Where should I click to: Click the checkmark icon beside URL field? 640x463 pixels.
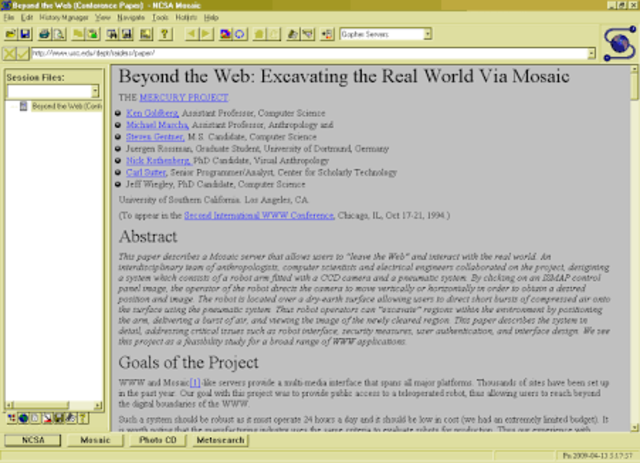coord(23,53)
